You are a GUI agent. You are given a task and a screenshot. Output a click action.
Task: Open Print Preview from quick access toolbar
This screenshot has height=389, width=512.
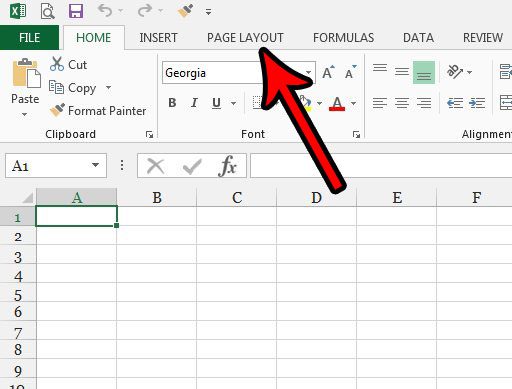click(x=48, y=11)
